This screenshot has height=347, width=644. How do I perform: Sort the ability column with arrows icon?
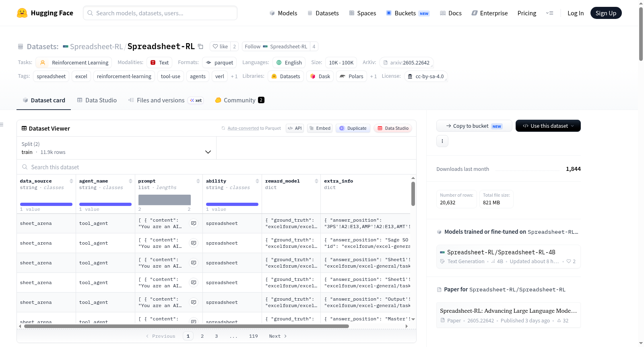[x=257, y=181]
